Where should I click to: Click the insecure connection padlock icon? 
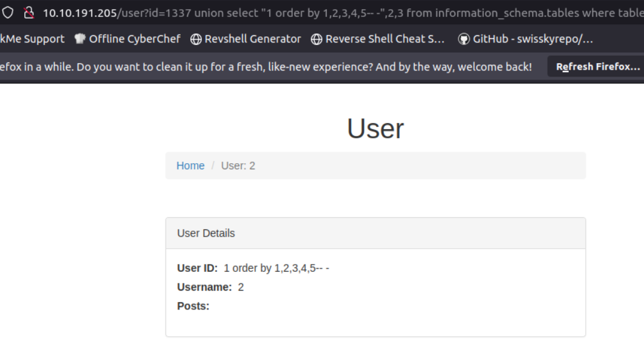[29, 13]
